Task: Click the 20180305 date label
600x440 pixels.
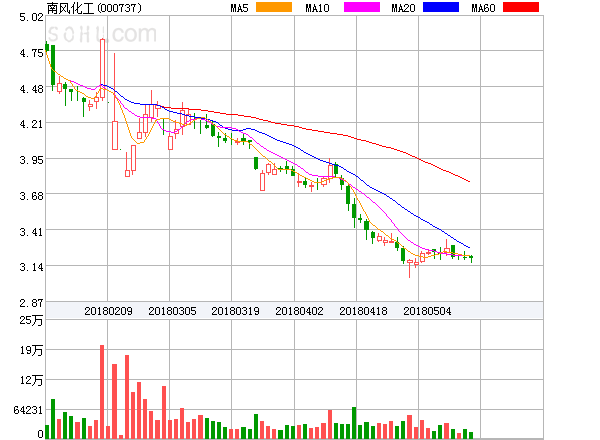Action: [x=172, y=311]
